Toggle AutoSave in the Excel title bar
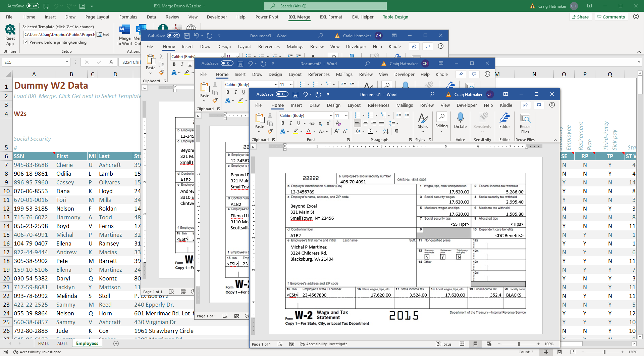Screen dimensions: 644x356 click(x=33, y=6)
